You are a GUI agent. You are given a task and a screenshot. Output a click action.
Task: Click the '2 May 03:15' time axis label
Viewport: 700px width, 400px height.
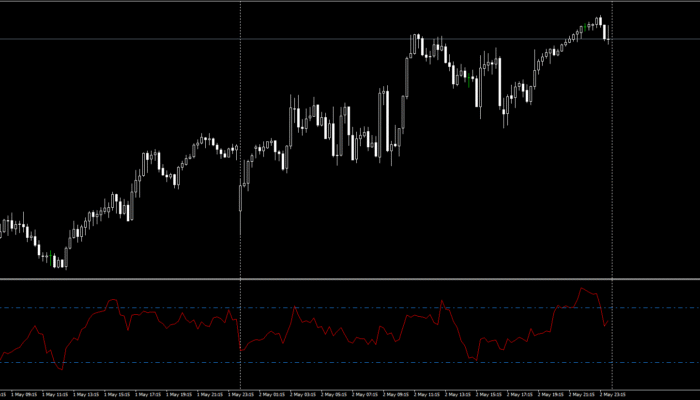pyautogui.click(x=303, y=395)
